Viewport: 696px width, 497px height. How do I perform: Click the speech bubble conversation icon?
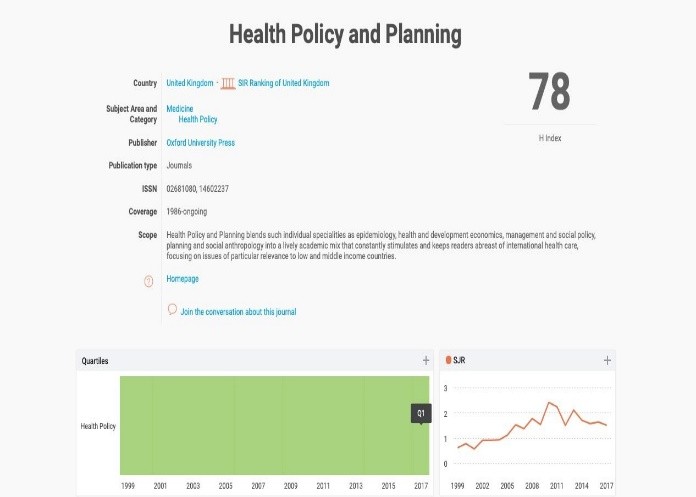172,310
